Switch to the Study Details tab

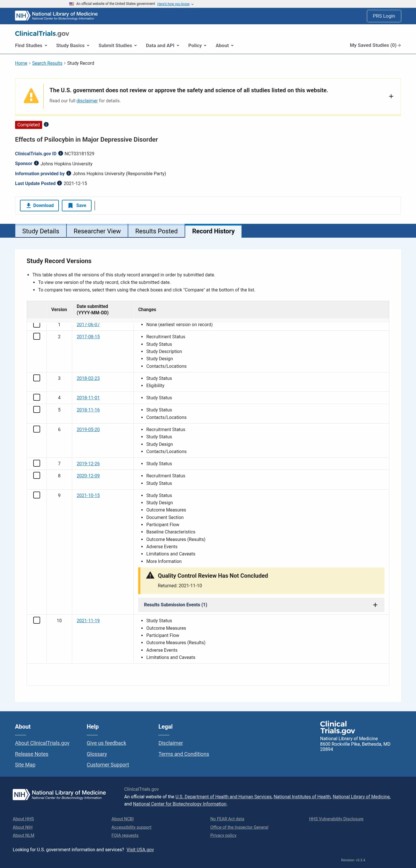(x=41, y=231)
